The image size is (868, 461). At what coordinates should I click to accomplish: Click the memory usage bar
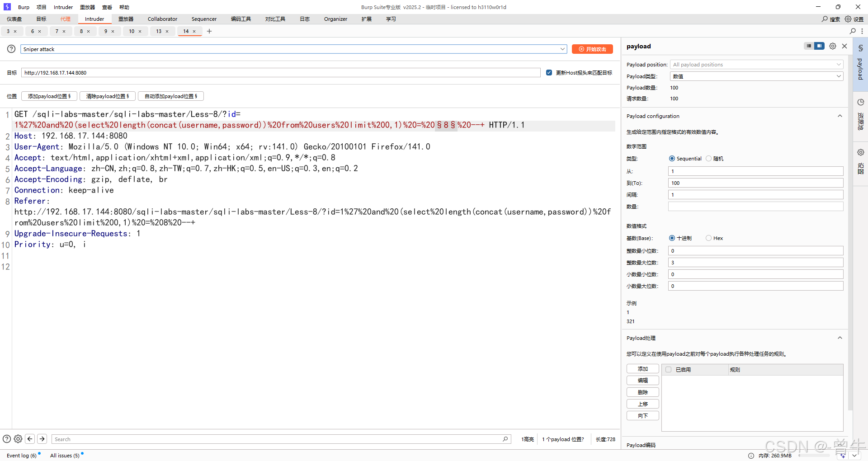pyautogui.click(x=814, y=456)
